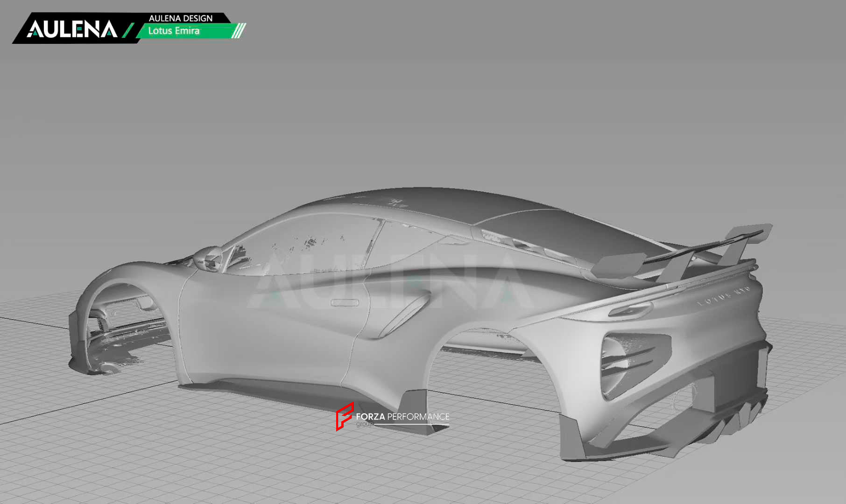Click the AULENA logo in top-left banner
Screen dimensions: 846x504
[72, 29]
